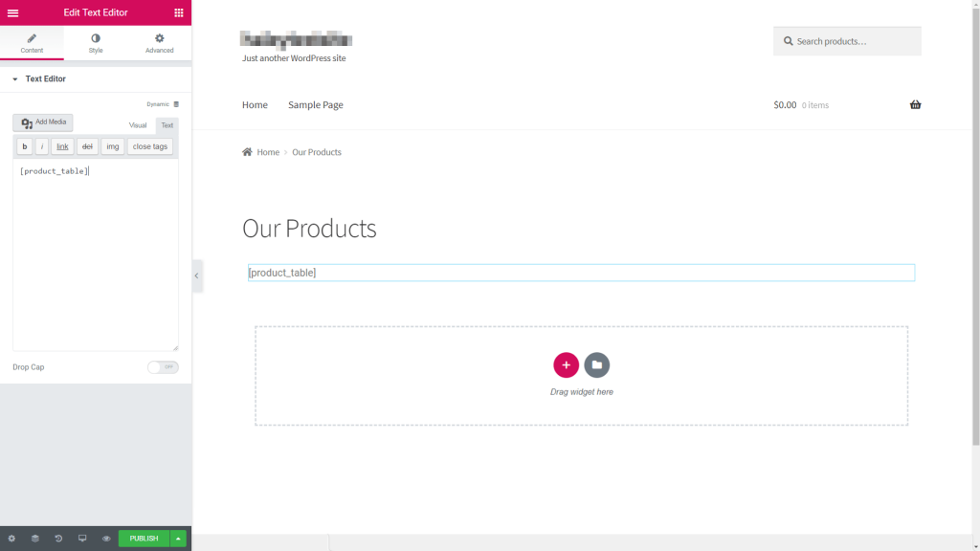Open Elementor settings gear in footer
The width and height of the screenshot is (980, 551).
pos(11,539)
